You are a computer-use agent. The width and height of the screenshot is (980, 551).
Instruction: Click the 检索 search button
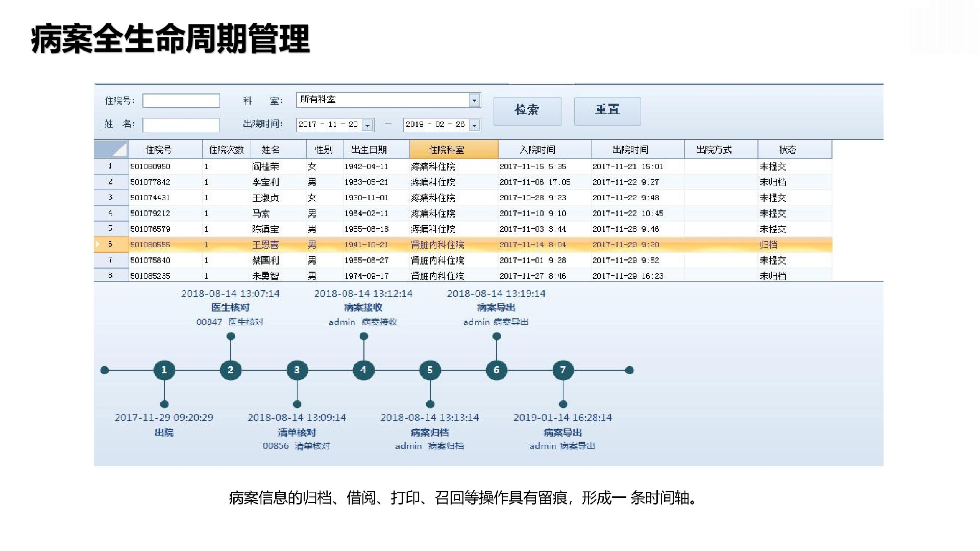coord(527,111)
